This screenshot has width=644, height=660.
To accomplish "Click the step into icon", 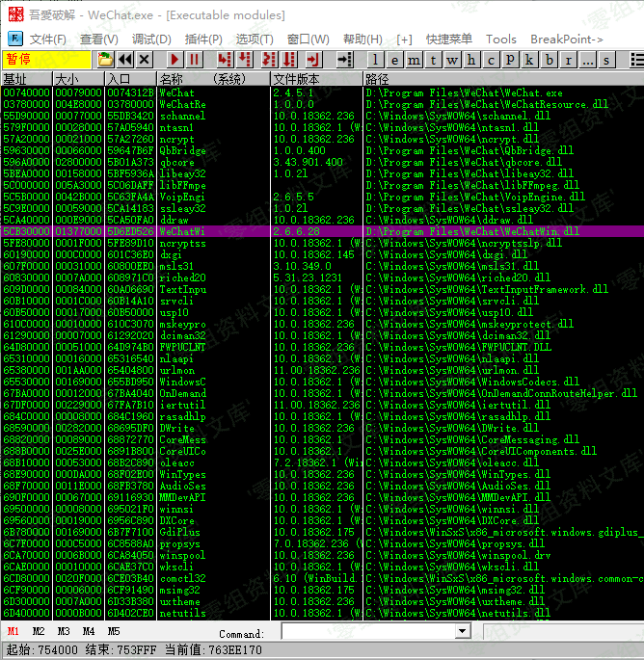I will pyautogui.click(x=224, y=60).
